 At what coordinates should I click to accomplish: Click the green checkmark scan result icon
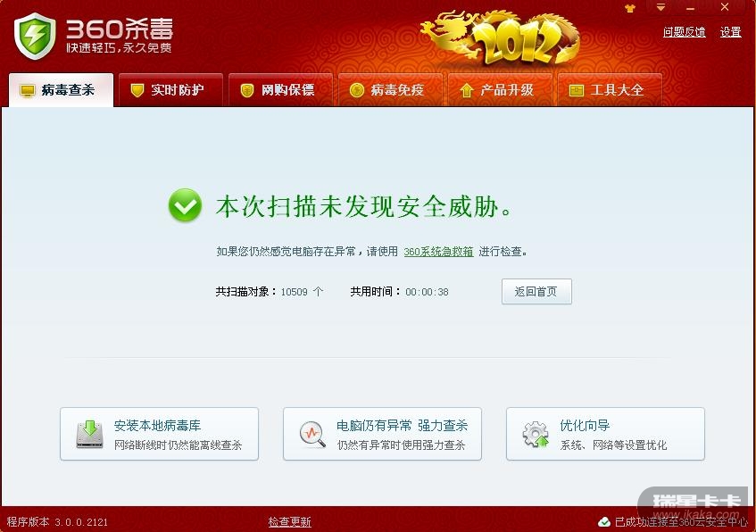pos(185,205)
